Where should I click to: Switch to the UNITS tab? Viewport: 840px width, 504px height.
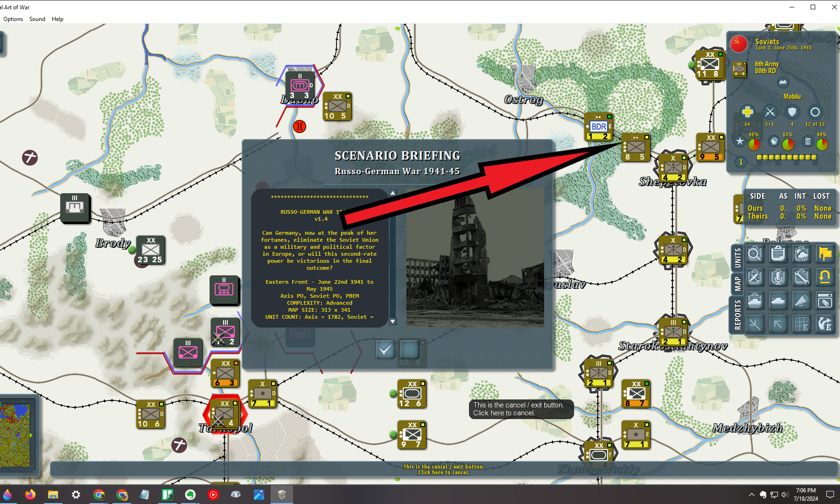[x=737, y=258]
